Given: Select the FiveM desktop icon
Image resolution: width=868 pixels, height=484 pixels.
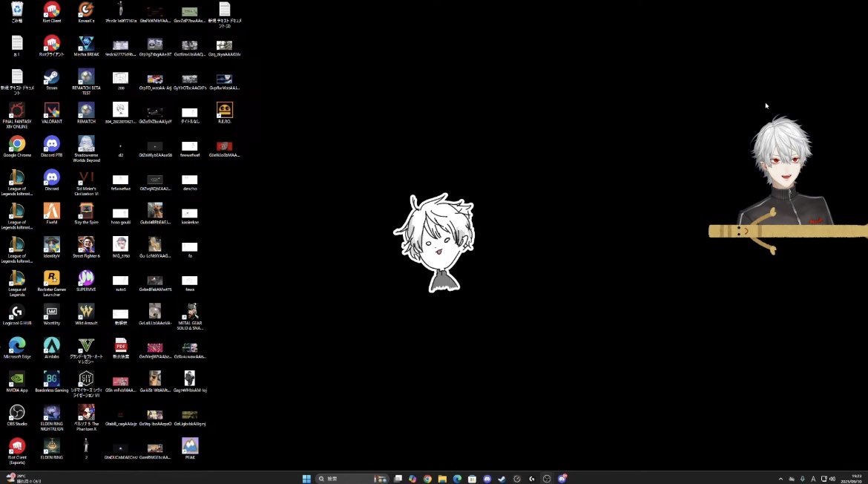Looking at the screenshot, I should coord(51,214).
